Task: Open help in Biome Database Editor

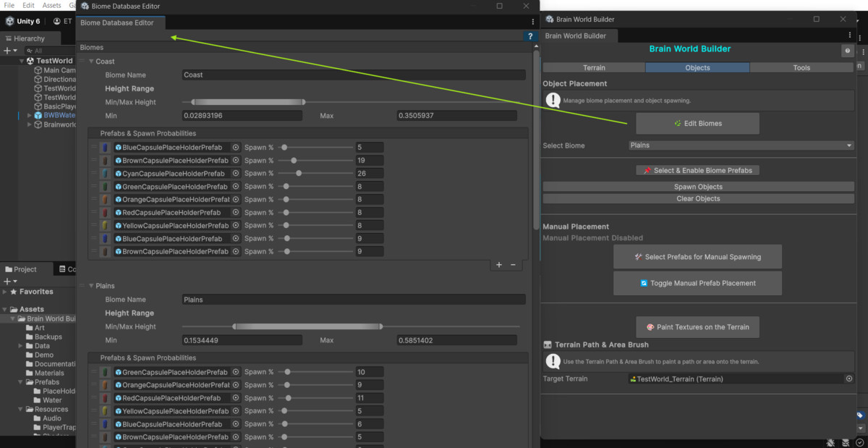Action: 530,36
